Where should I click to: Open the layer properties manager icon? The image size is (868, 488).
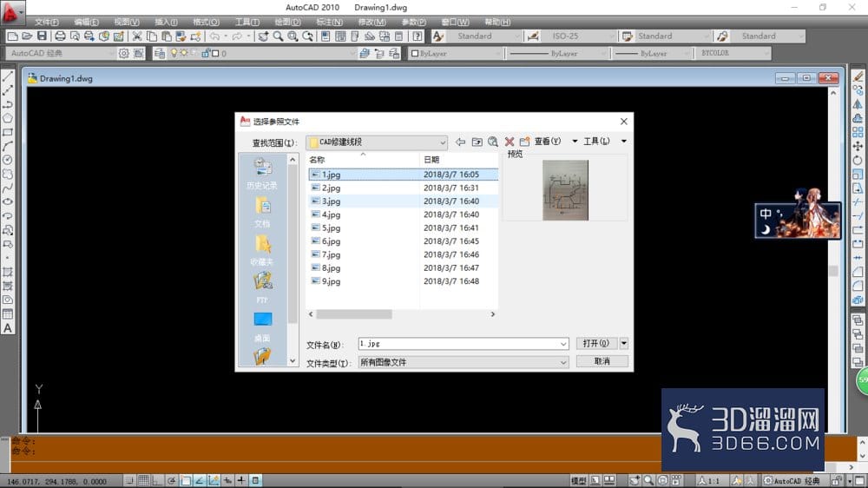click(160, 53)
